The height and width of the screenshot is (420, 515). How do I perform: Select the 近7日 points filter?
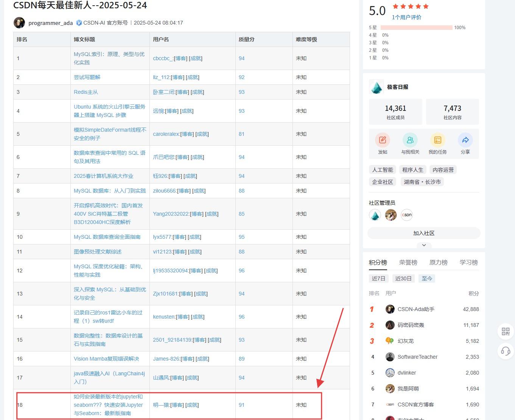point(379,278)
